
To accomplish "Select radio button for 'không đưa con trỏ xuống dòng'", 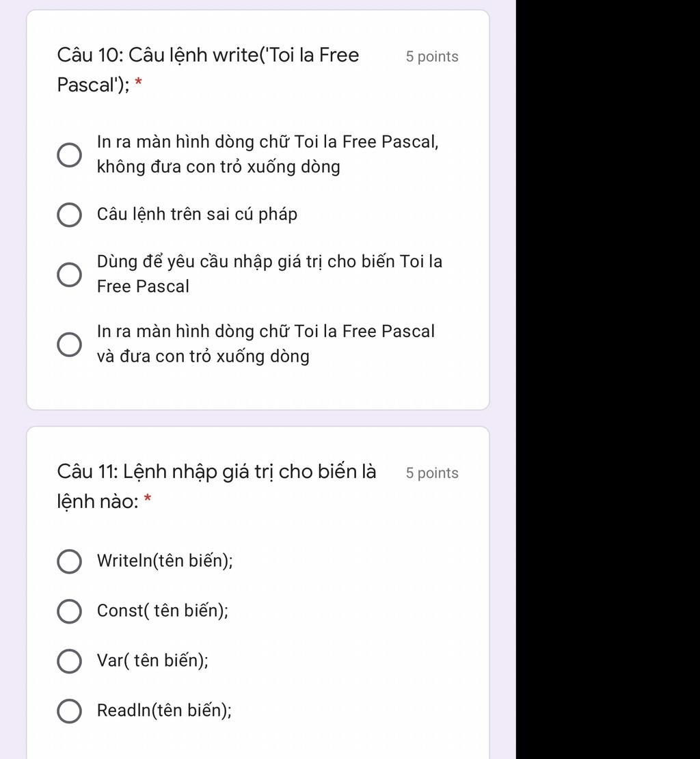I will click(68, 155).
